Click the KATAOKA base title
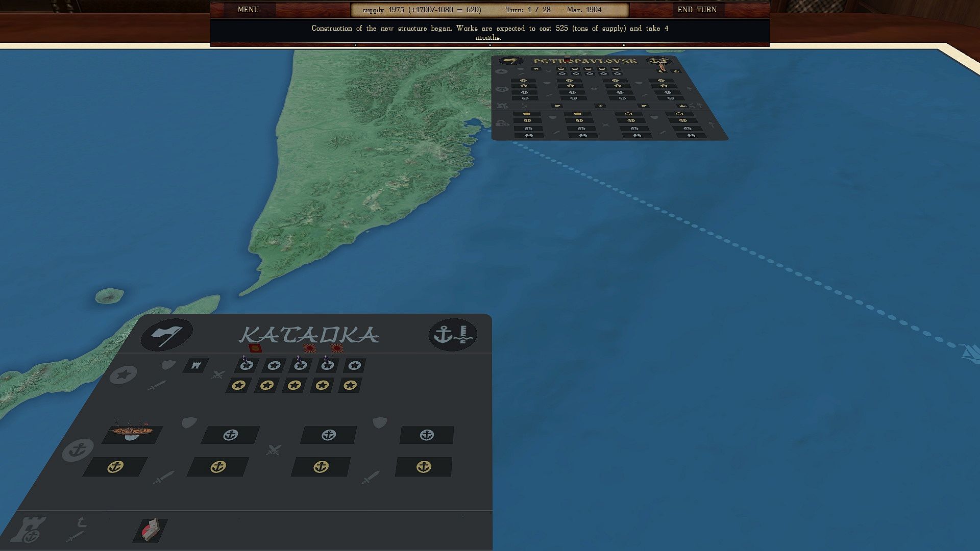Image resolution: width=980 pixels, height=551 pixels. click(309, 335)
